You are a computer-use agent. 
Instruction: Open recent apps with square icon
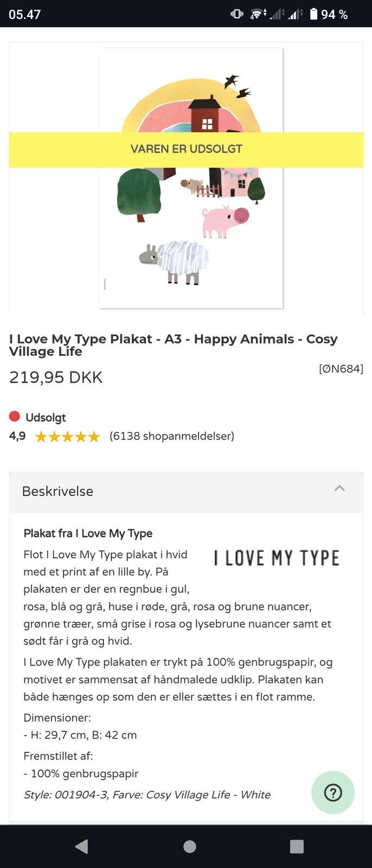click(297, 846)
